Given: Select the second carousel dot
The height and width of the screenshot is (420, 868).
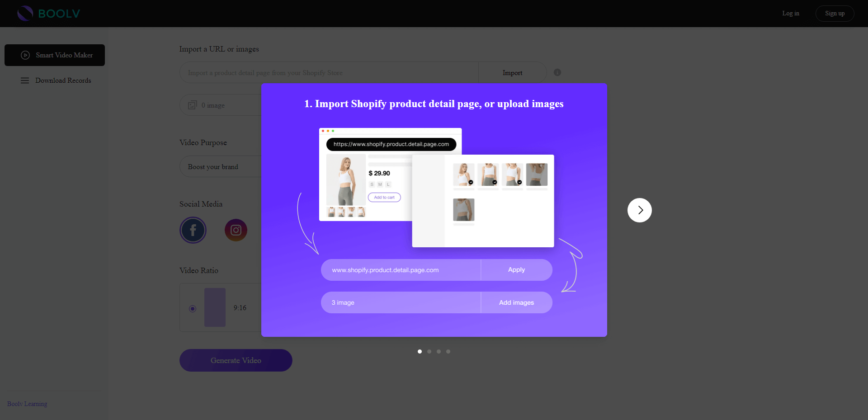Looking at the screenshot, I should 429,351.
